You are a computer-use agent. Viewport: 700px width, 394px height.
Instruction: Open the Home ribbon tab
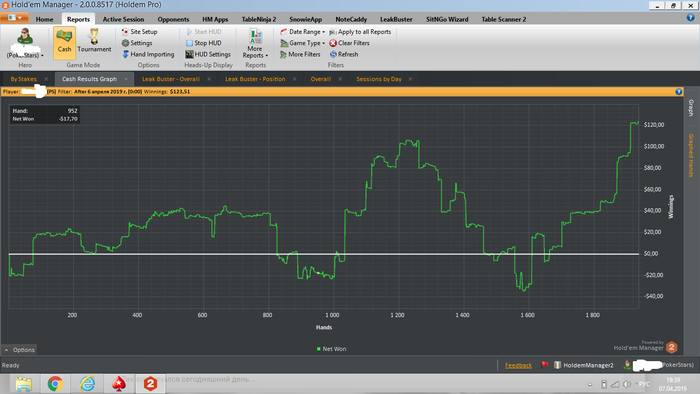point(44,19)
